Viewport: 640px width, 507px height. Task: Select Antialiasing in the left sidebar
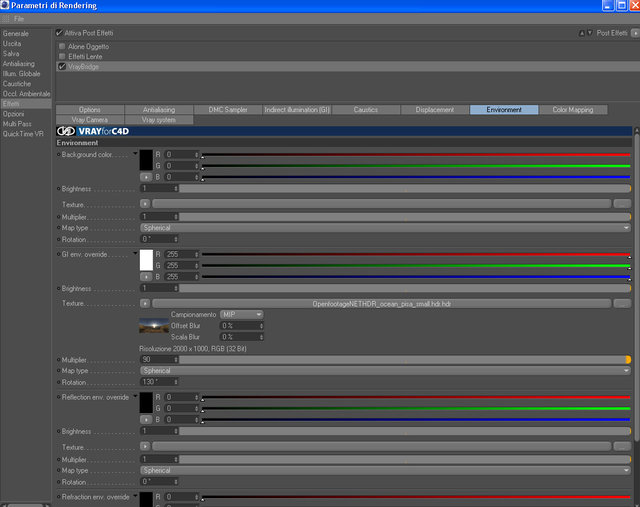click(x=19, y=64)
